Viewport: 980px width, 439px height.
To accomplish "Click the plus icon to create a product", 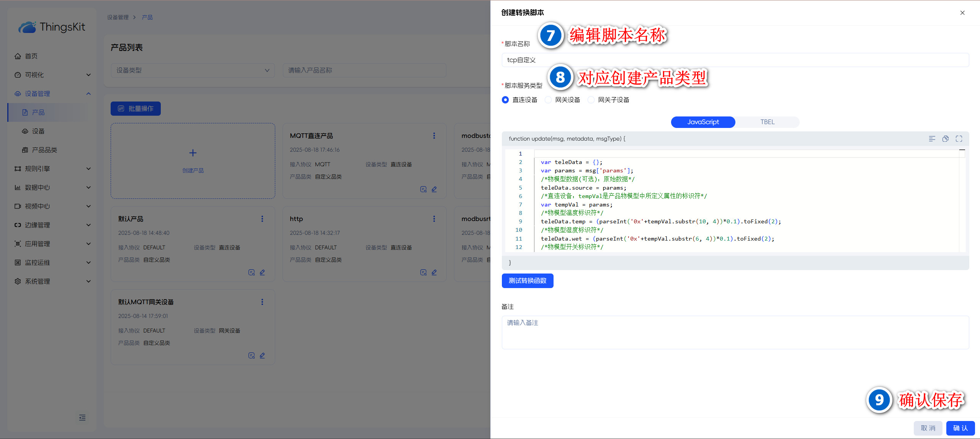I will pyautogui.click(x=193, y=153).
